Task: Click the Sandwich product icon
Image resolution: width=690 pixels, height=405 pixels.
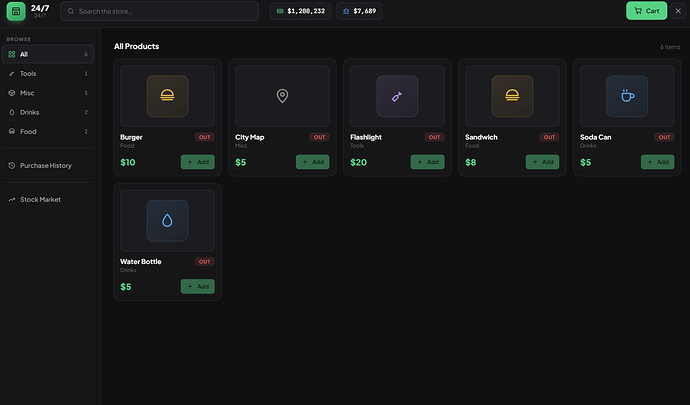Action: point(512,96)
